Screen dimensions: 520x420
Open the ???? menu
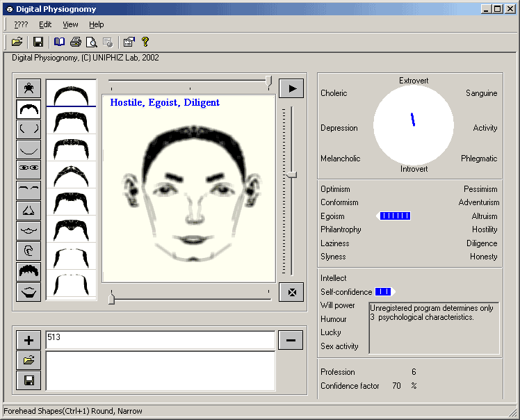21,24
